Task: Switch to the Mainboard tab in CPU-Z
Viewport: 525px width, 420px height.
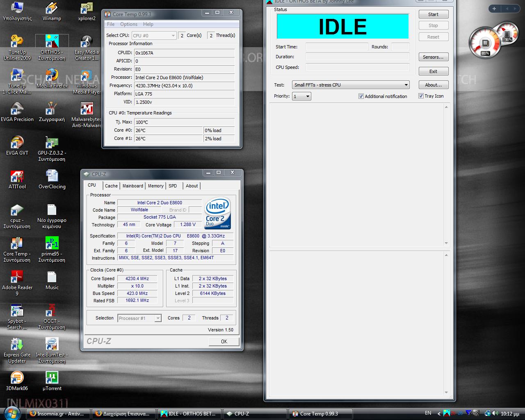Action: tap(133, 186)
